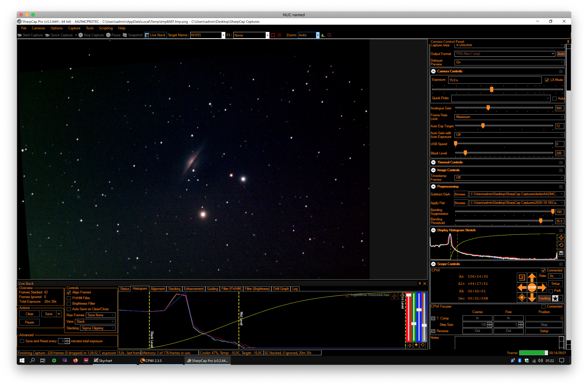Open the Cameras menu
This screenshot has width=588, height=387.
tap(38, 28)
